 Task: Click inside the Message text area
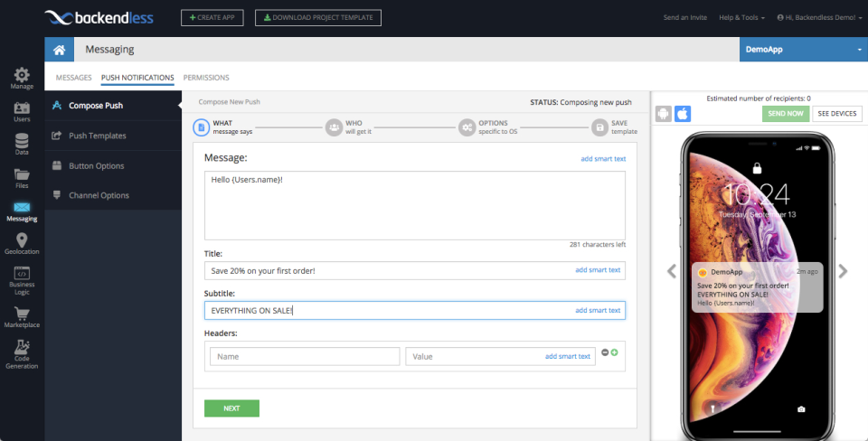(415, 205)
